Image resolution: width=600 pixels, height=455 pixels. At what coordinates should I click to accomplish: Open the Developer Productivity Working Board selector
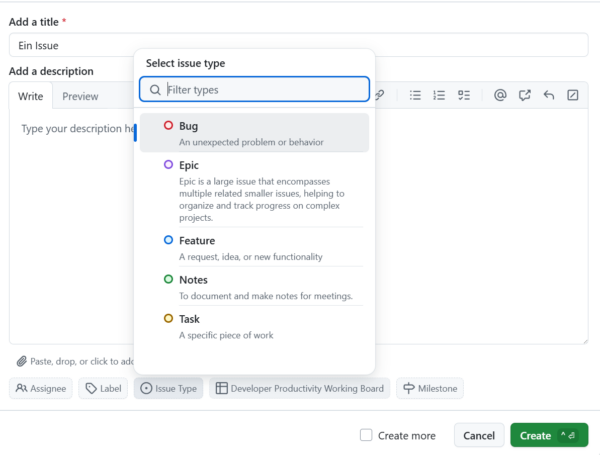(300, 388)
